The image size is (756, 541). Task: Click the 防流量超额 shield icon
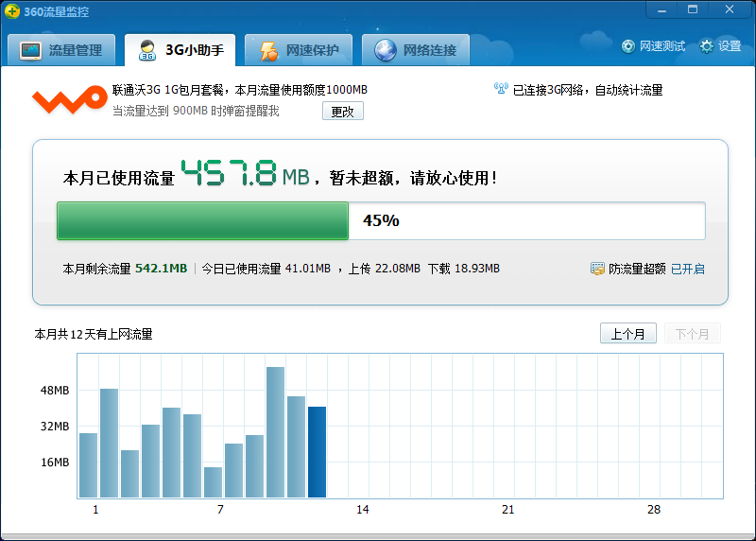click(597, 269)
